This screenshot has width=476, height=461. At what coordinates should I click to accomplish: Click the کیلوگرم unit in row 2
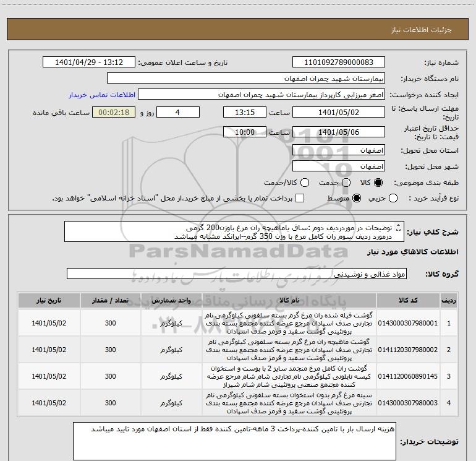tap(171, 350)
